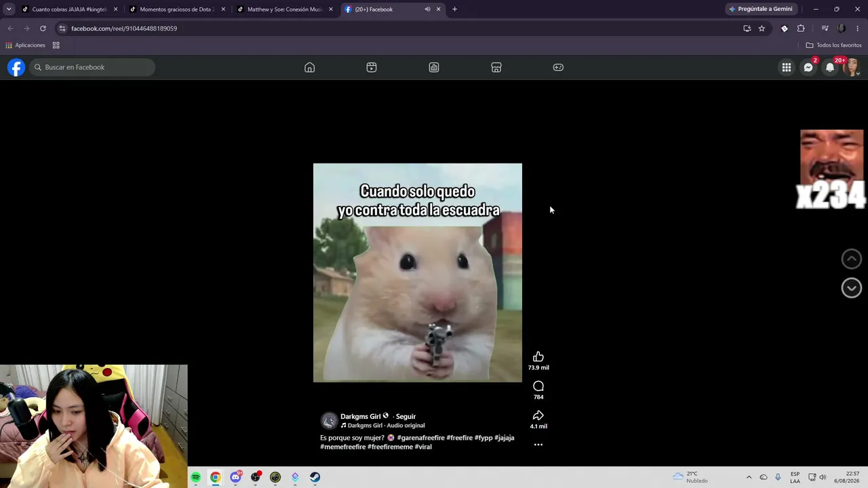Like the reel with thumbs-up icon
This screenshot has height=488, width=868.
click(538, 357)
